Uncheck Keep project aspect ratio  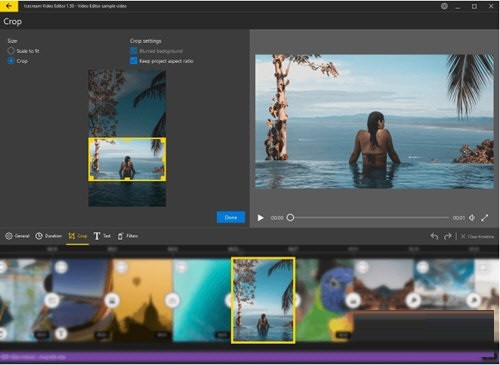coord(133,61)
